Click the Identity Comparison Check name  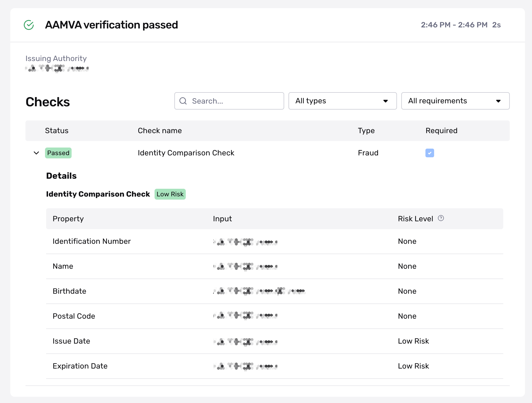[x=186, y=153]
